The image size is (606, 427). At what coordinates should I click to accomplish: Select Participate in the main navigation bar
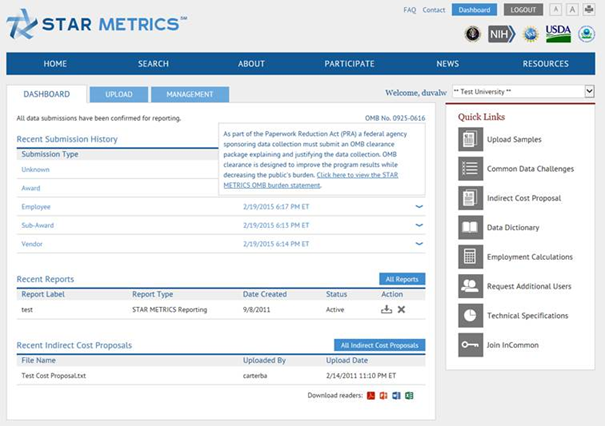pos(349,64)
